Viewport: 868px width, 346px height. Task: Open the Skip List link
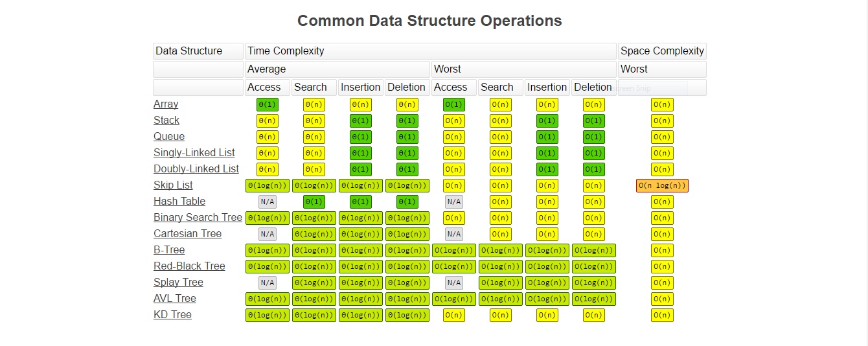coord(173,185)
